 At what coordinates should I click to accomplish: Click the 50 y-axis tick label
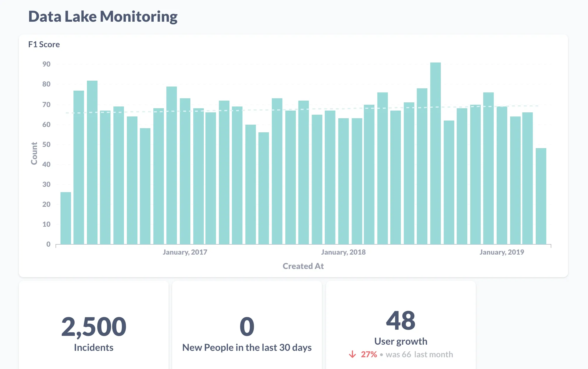click(x=46, y=144)
